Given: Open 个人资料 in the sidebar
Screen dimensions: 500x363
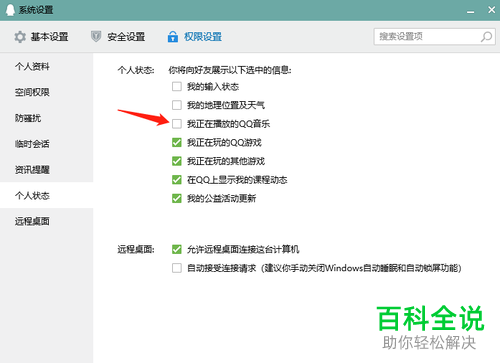Looking at the screenshot, I should coord(46,66).
